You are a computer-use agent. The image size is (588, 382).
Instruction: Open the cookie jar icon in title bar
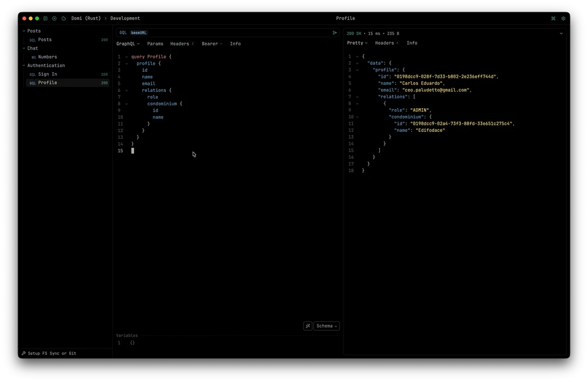pos(64,18)
